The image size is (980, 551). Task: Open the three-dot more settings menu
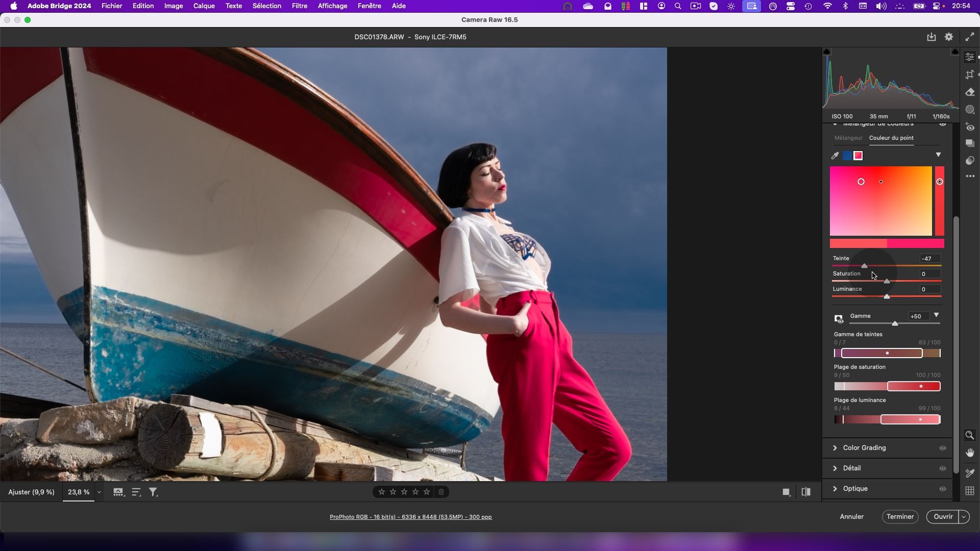coord(970,176)
